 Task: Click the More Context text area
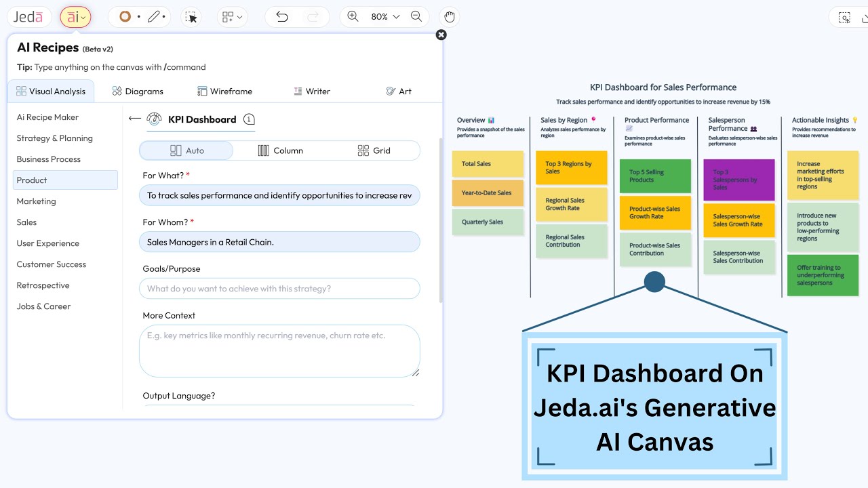(x=279, y=350)
